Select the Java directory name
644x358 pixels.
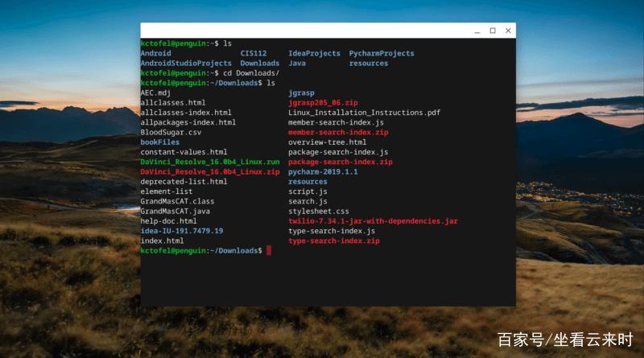[297, 64]
